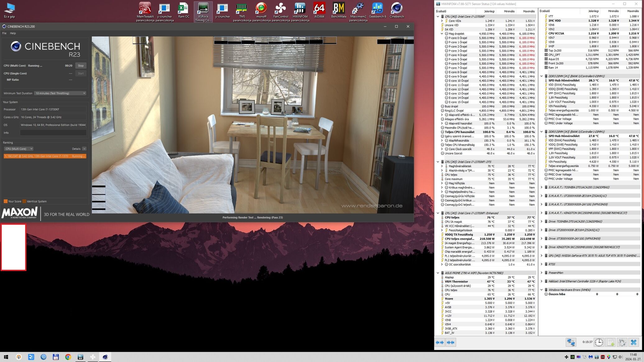644x362 pixels.
Task: Collapse Windows Hardware Errors (WHEA) section
Action: 541,290
